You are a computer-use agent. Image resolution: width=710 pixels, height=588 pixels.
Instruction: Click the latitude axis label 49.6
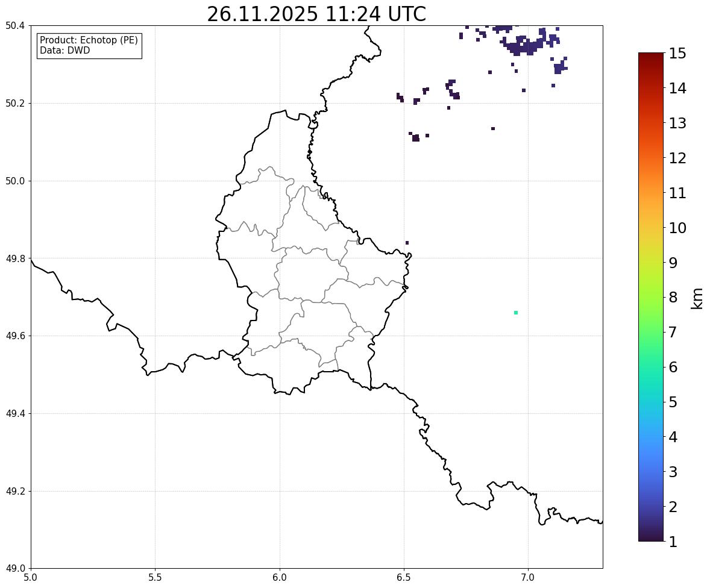tap(15, 336)
